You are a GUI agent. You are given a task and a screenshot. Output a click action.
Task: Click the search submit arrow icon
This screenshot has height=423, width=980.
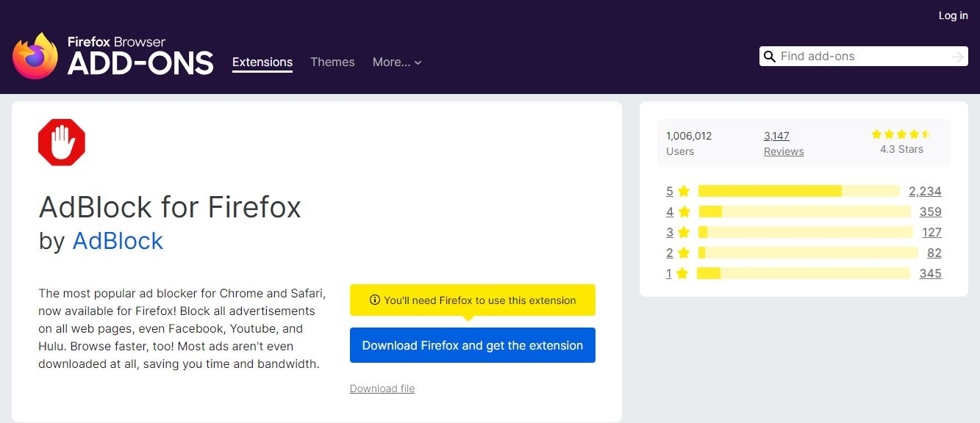(x=957, y=57)
